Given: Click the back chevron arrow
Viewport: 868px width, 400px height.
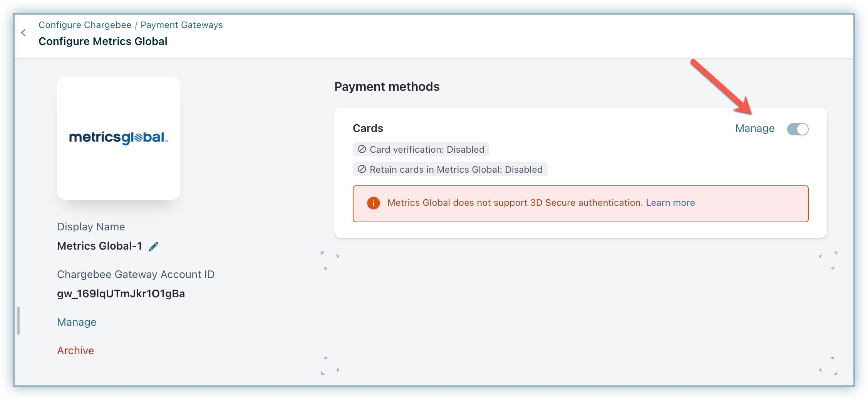Looking at the screenshot, I should point(23,33).
